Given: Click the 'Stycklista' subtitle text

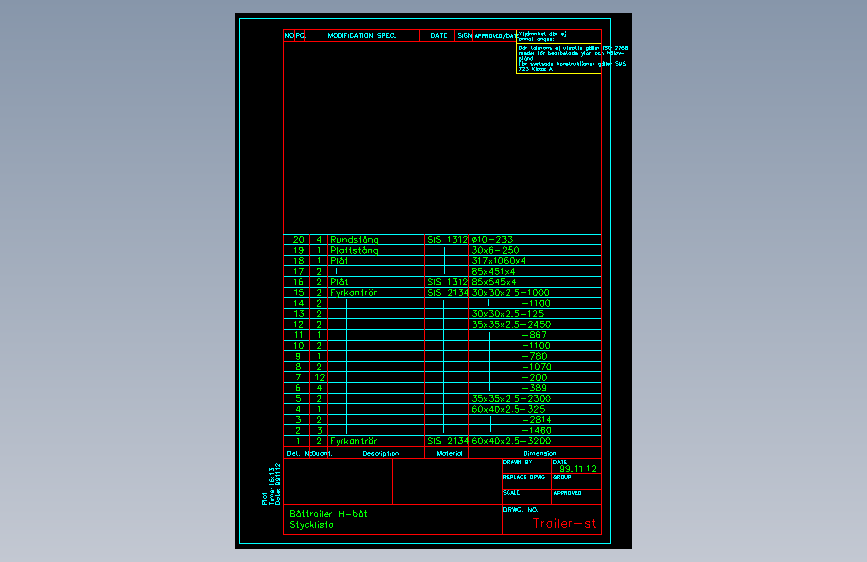Looking at the screenshot, I should coord(311,524).
